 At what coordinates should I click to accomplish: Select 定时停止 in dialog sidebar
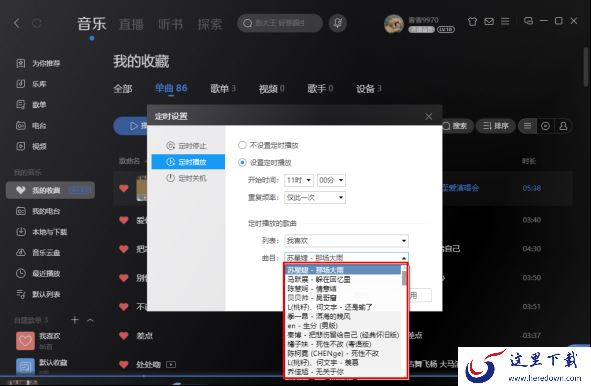coord(188,146)
